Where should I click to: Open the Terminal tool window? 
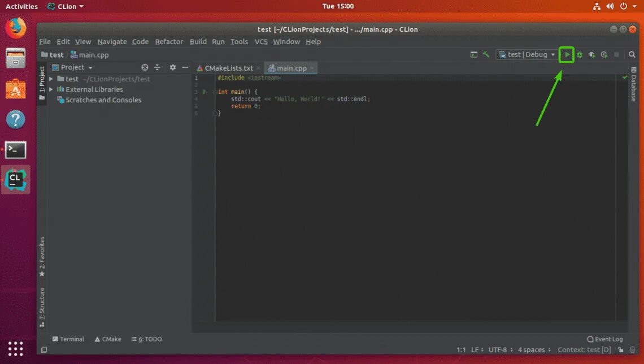click(x=68, y=339)
